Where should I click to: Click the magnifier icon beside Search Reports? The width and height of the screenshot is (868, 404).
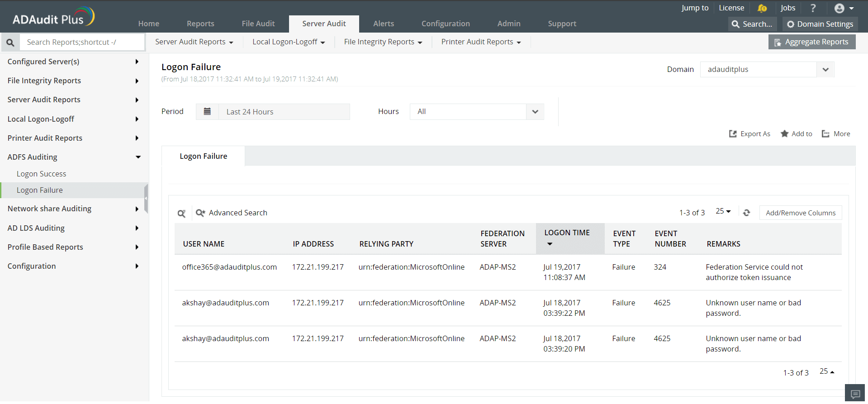tap(10, 43)
